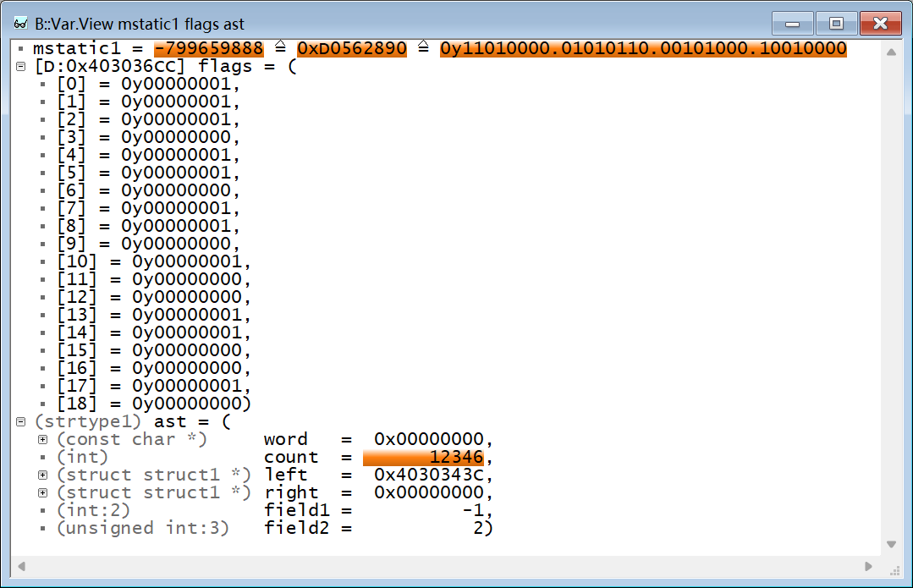Click the mstatic1 variable name
The height and width of the screenshot is (588, 913).
click(76, 48)
